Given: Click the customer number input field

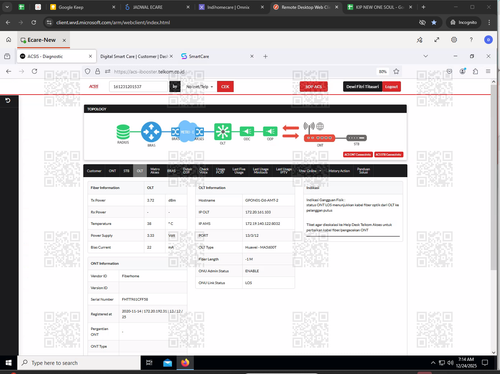Looking at the screenshot, I should (x=138, y=87).
